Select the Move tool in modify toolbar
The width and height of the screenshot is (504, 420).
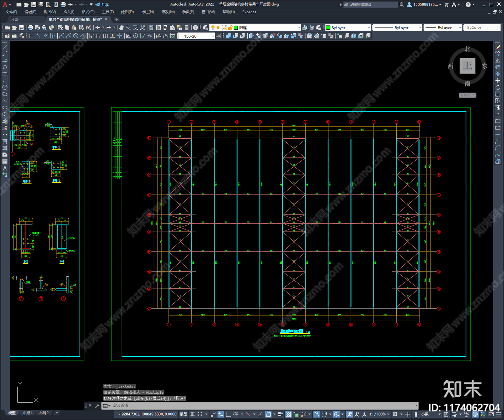pyautogui.click(x=498, y=81)
